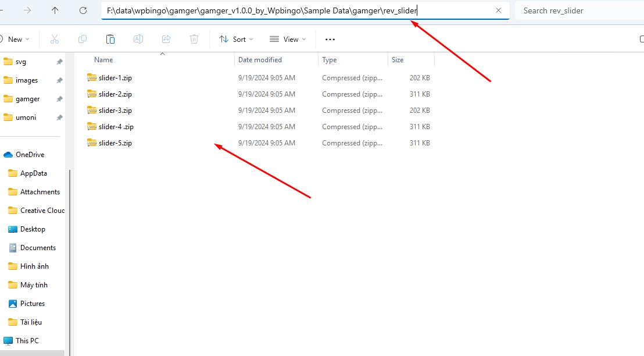644x356 pixels.
Task: Sort files by Date modified column
Action: pos(260,60)
